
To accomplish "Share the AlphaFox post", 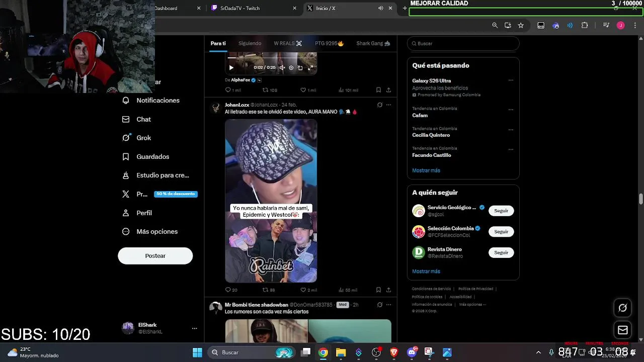I will 388,90.
